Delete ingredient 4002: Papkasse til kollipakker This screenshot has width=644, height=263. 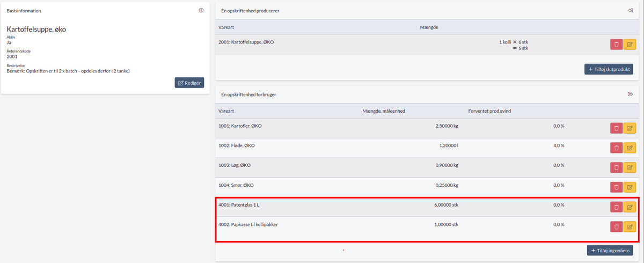tap(616, 227)
